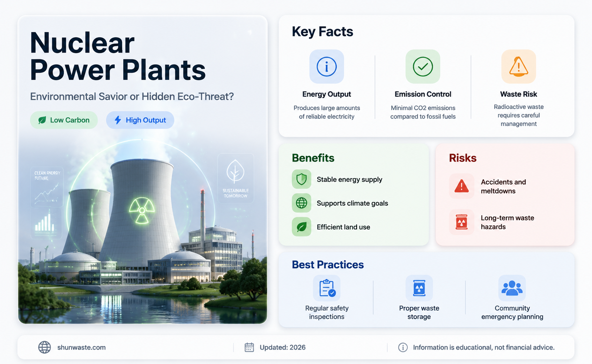Click the text Minimal CO2 emissions compared to fossil fuels
Screen dimensions: 592x364
tap(423, 112)
